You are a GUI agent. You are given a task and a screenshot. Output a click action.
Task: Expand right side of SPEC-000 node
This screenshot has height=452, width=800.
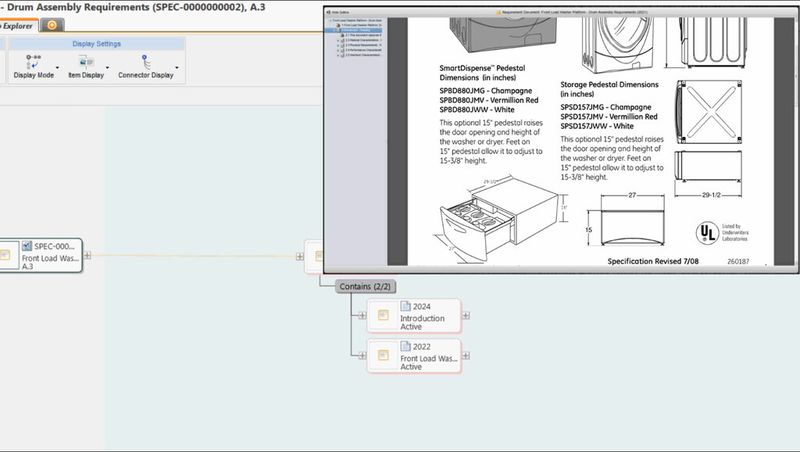point(88,256)
